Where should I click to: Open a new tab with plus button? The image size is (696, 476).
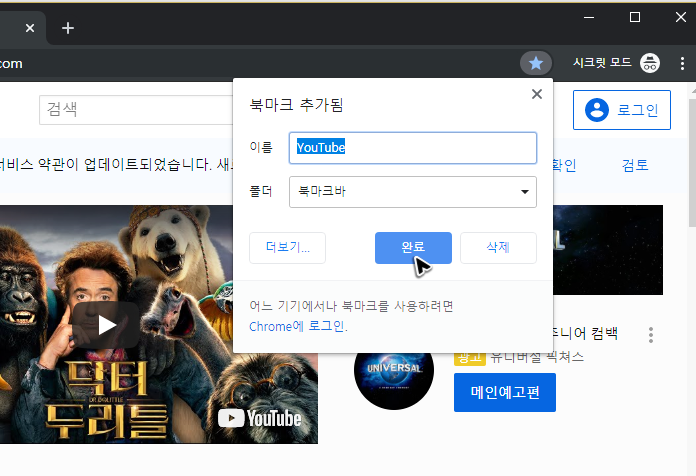tap(68, 28)
